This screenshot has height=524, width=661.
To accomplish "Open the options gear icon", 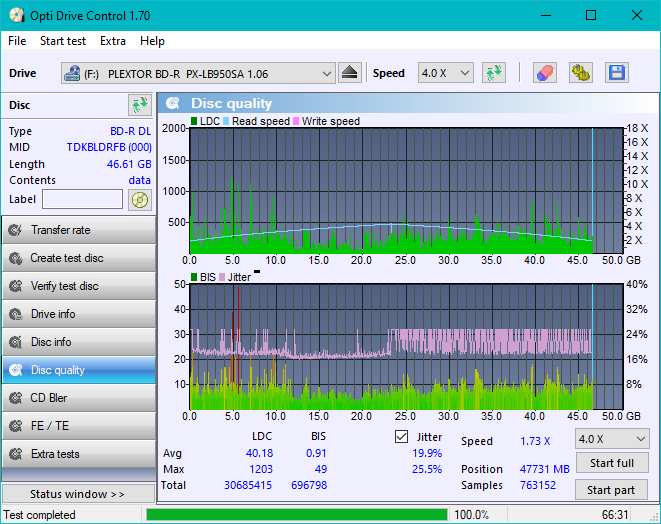I will click(580, 73).
